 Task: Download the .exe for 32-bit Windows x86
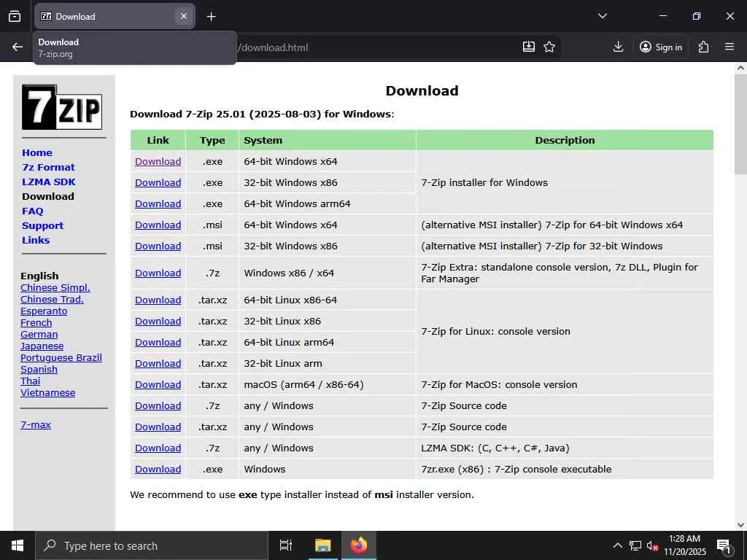coord(158,183)
